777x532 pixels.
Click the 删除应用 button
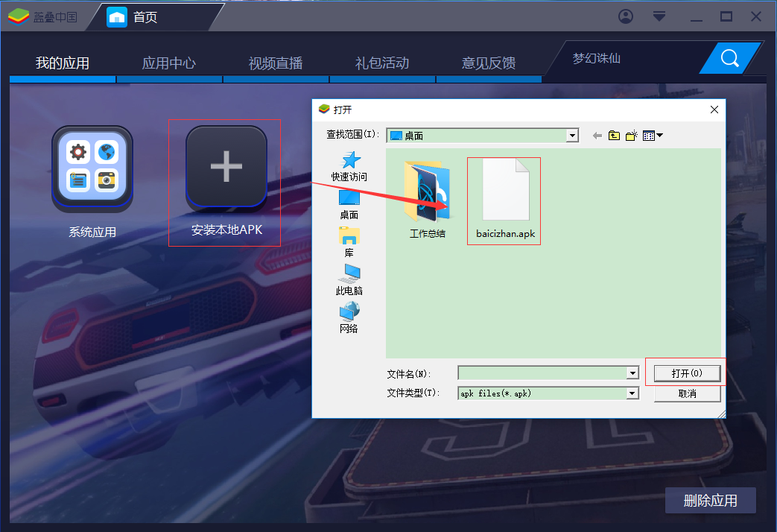coord(709,500)
